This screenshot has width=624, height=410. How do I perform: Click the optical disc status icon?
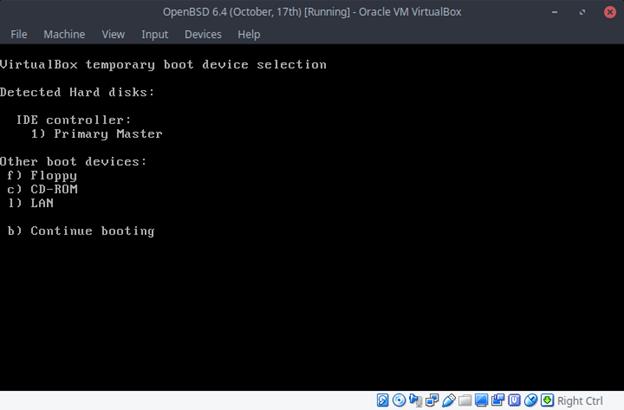pyautogui.click(x=399, y=400)
